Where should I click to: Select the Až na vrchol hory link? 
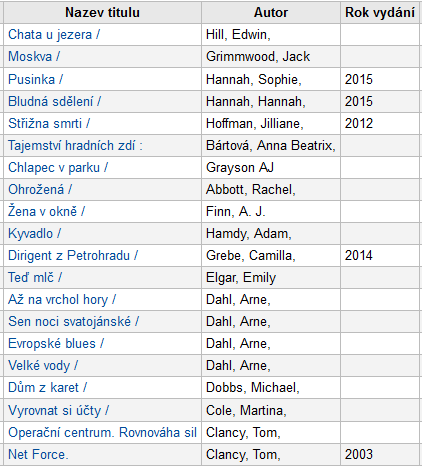[x=62, y=300]
